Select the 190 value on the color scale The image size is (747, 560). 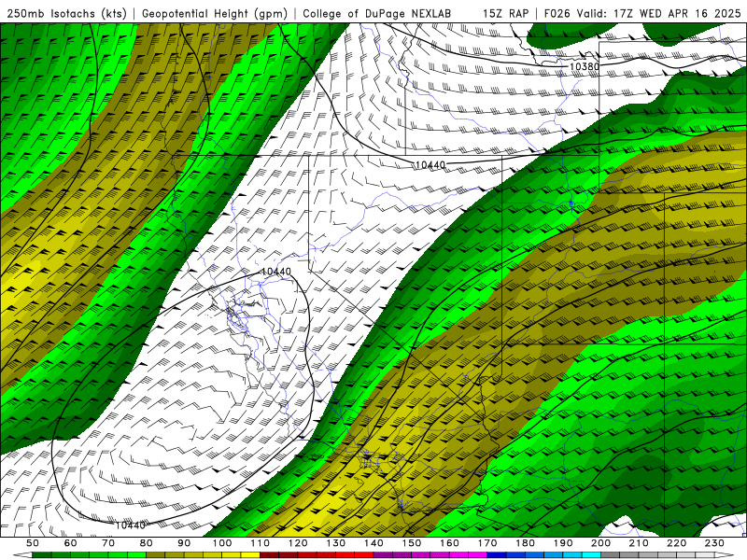coord(563,543)
